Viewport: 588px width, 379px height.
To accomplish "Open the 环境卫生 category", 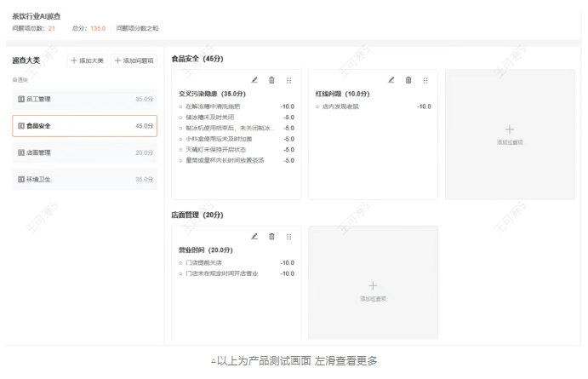I will (x=84, y=180).
